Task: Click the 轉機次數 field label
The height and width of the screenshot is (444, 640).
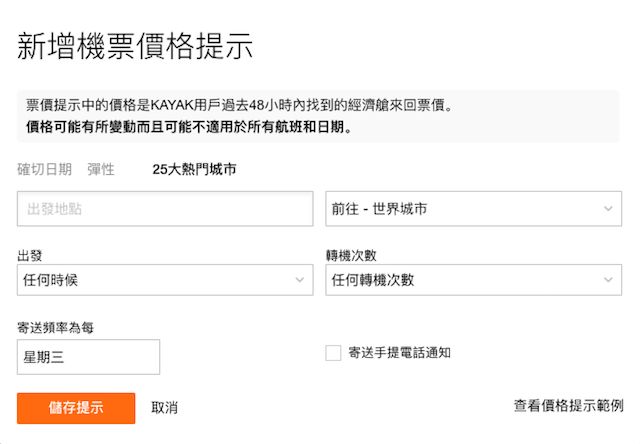Action: point(351,256)
